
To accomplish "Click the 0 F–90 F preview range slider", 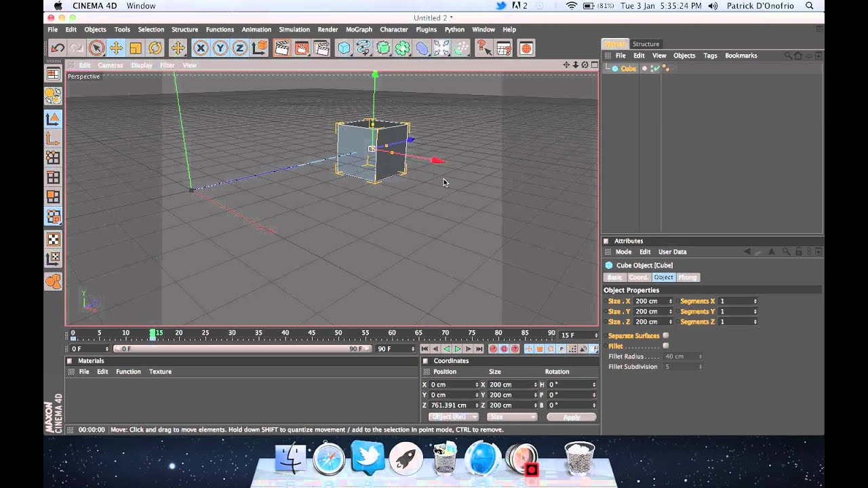I will [242, 349].
